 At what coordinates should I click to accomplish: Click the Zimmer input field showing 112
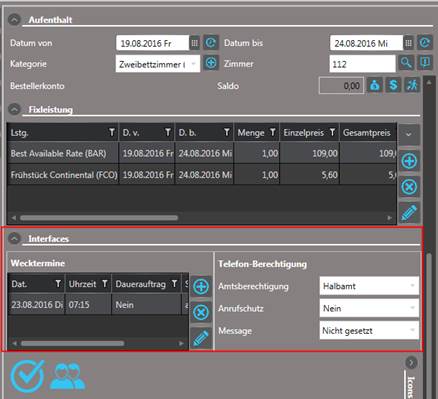click(362, 64)
